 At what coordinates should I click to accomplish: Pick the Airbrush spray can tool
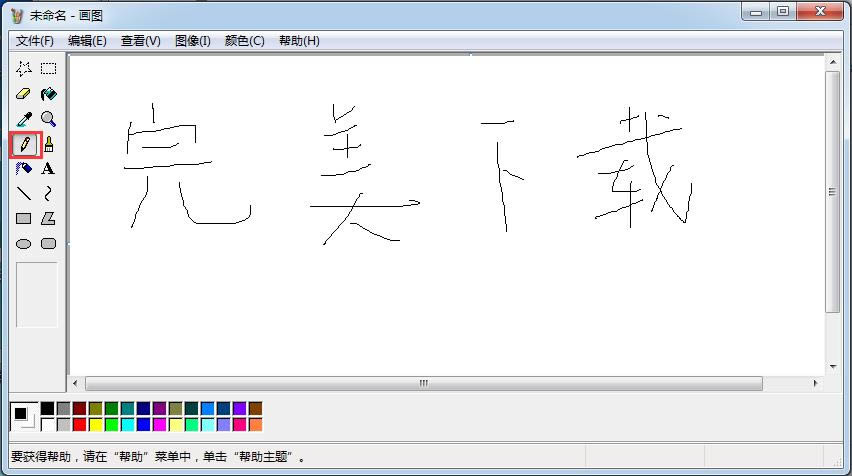[x=23, y=168]
